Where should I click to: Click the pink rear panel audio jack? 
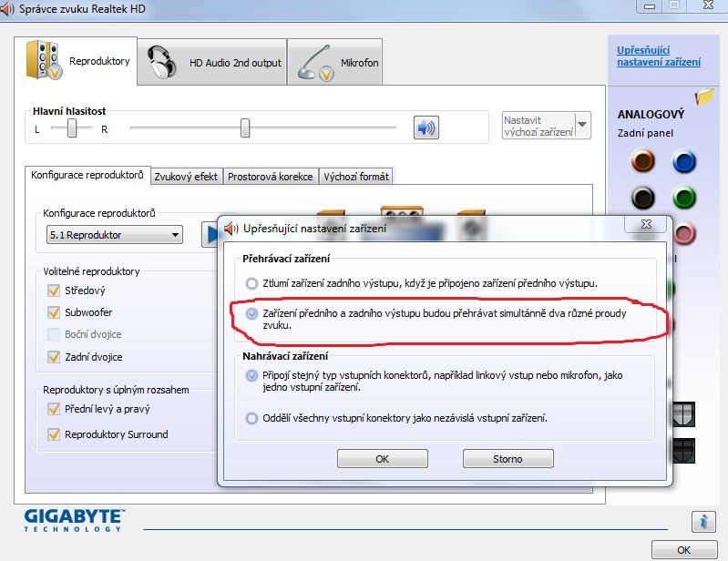(x=684, y=233)
